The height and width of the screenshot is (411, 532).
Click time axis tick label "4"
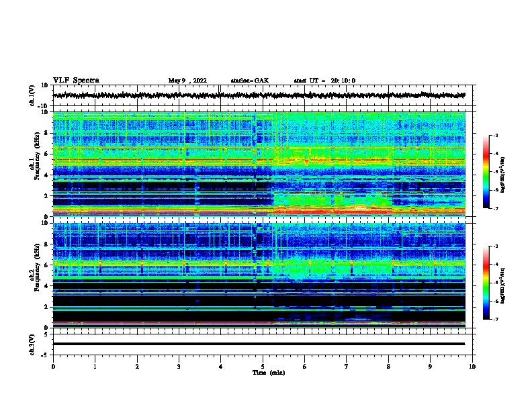pyautogui.click(x=220, y=367)
